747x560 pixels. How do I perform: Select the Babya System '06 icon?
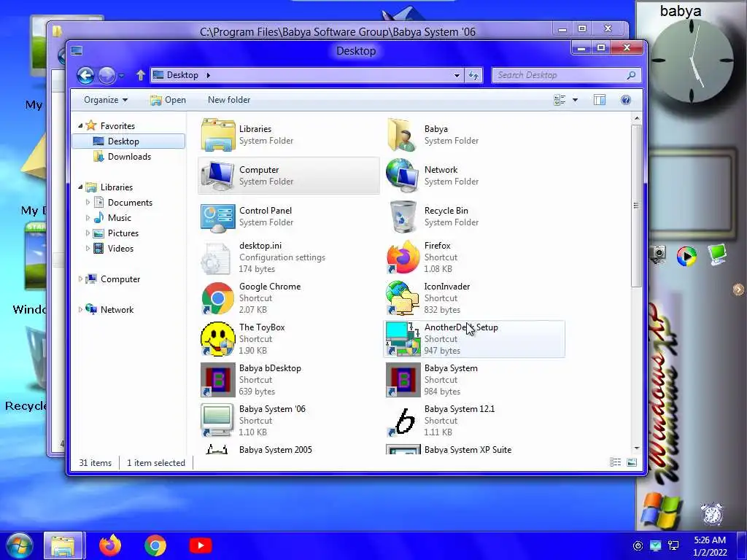point(217,421)
